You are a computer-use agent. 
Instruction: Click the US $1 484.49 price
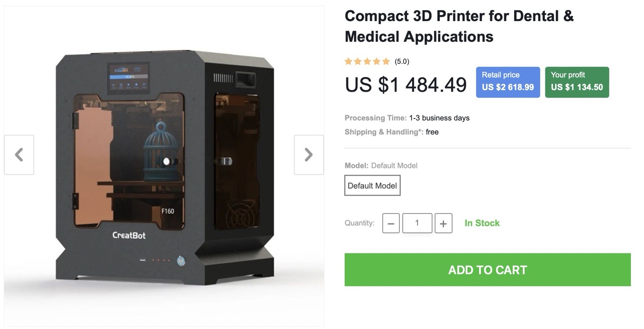[x=406, y=85]
